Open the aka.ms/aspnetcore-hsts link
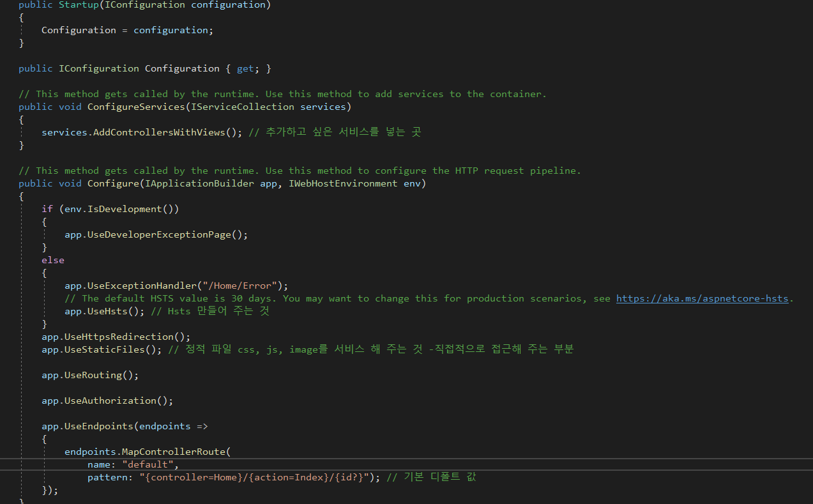 pos(703,298)
